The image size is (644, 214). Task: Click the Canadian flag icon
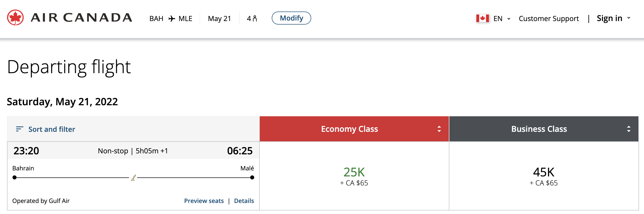tap(482, 19)
